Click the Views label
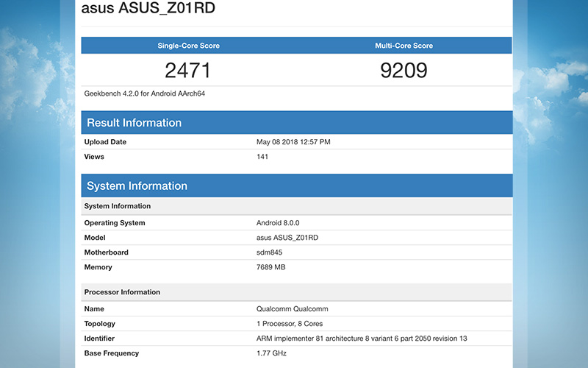This screenshot has width=588, height=368. 94,157
